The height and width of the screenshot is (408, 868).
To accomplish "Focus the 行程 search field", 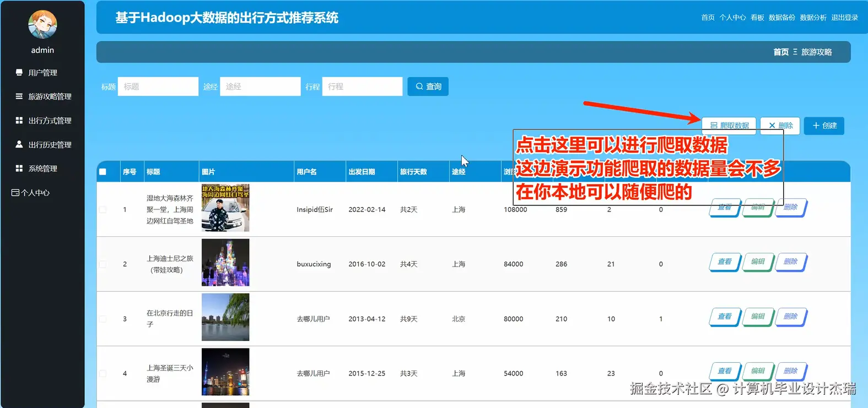I will [362, 86].
